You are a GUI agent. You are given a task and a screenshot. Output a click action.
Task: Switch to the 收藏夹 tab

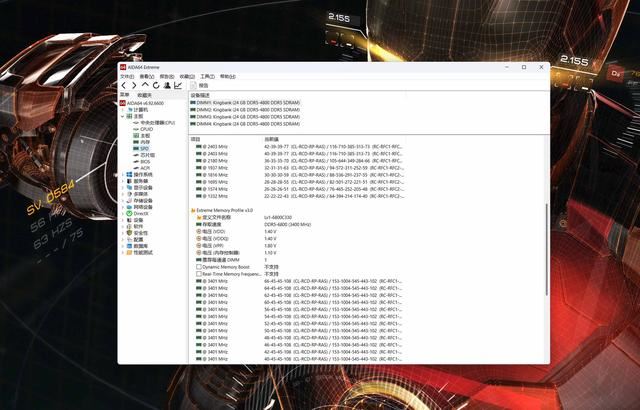tap(144, 95)
